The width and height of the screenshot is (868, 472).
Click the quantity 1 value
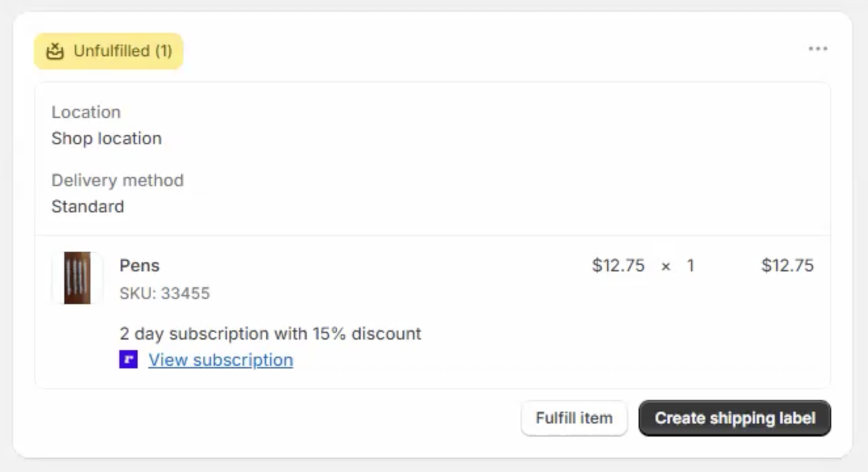[x=690, y=265]
